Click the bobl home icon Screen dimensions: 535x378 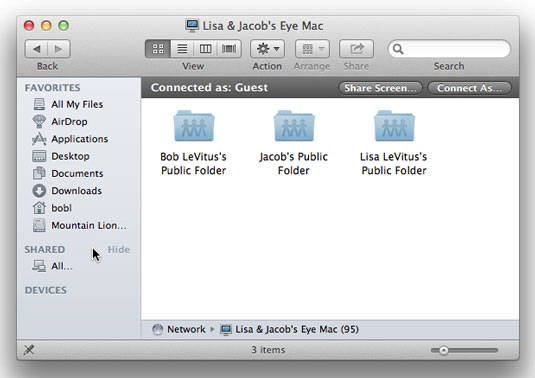pyautogui.click(x=39, y=208)
